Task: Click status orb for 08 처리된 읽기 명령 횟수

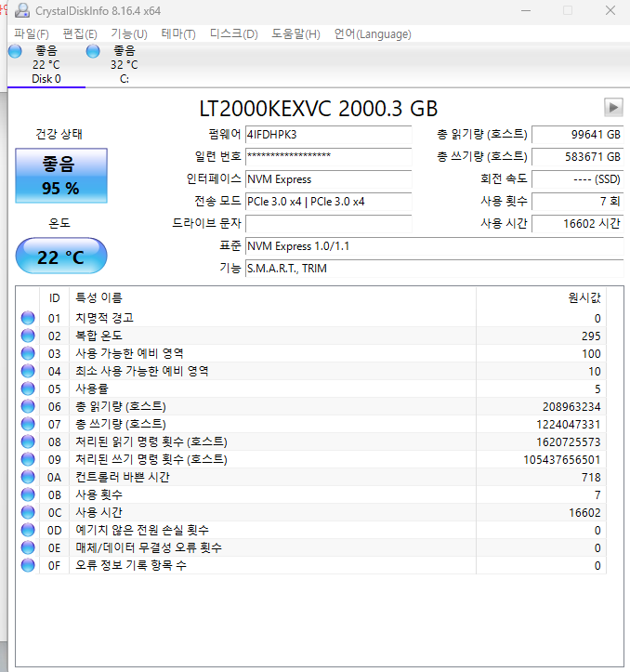Action: [x=28, y=441]
